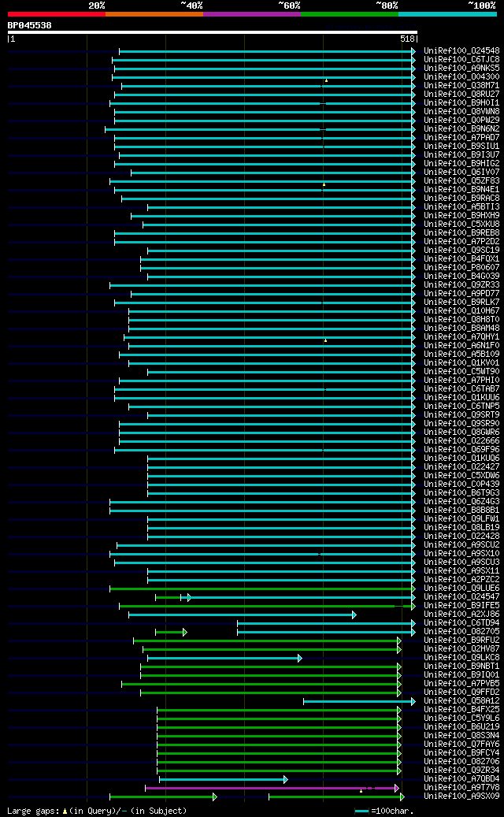Click the cyan UniRef100_A2XJ86 alignment bar
The height and width of the screenshot is (817, 504).
click(x=242, y=615)
